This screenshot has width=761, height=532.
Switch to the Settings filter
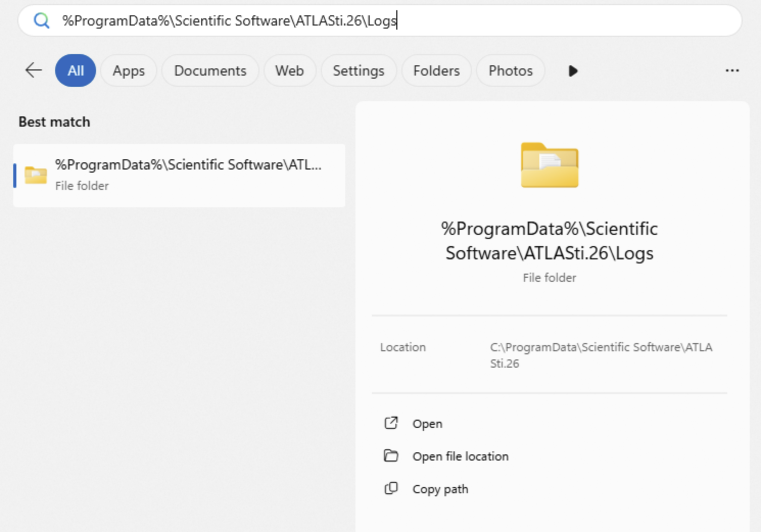click(359, 70)
